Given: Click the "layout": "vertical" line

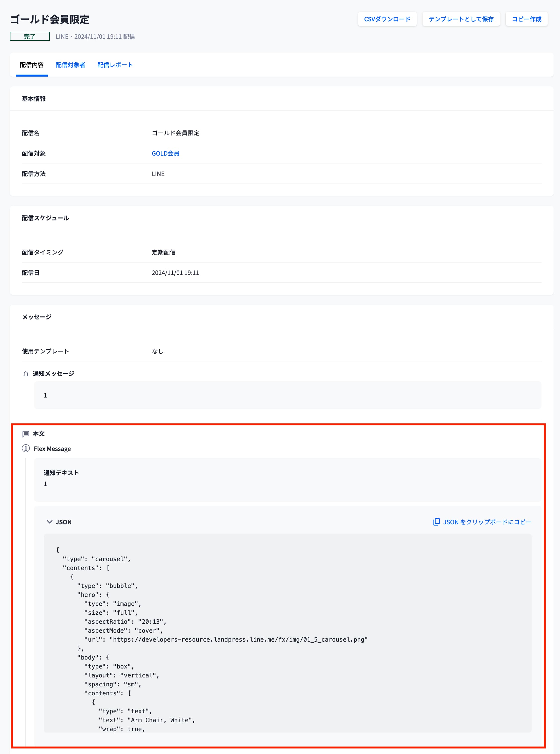Looking at the screenshot, I should coord(122,675).
